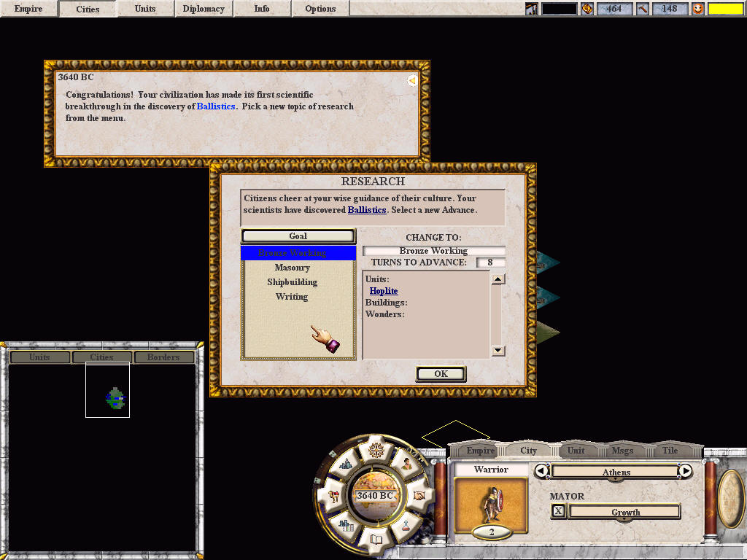Click the smiley happiness icon
The width and height of the screenshot is (747, 560).
(698, 9)
